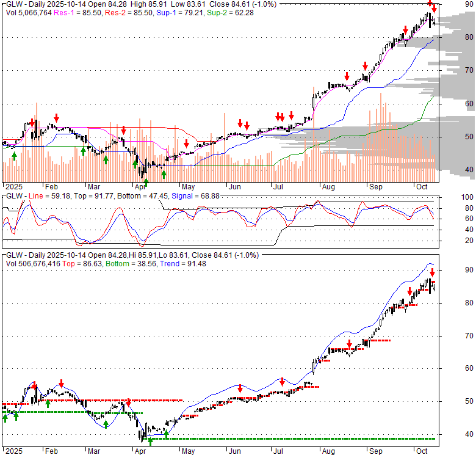Click the red arrow at October peak, bottom chart
The height and width of the screenshot is (455, 476).
coord(433,282)
